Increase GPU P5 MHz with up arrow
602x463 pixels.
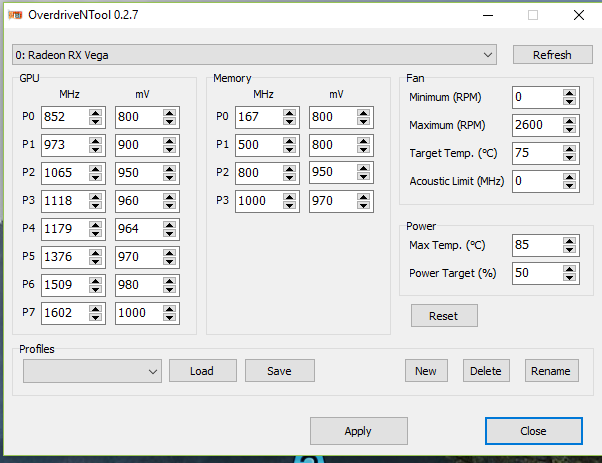[95, 253]
